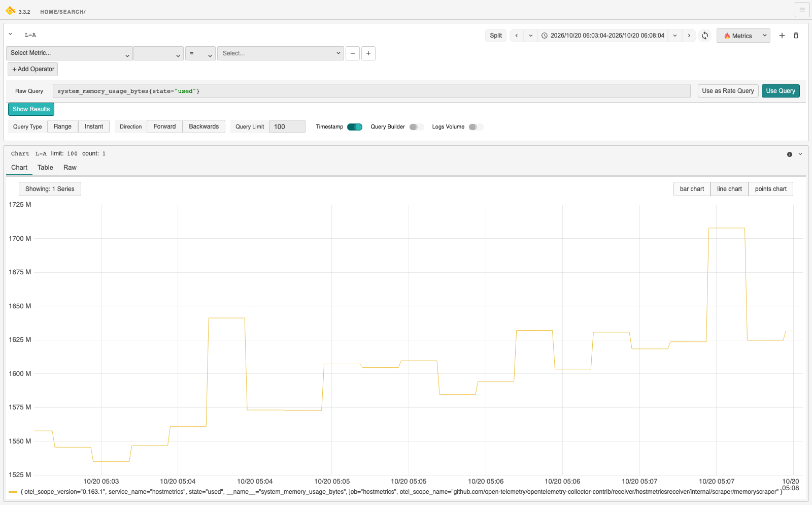Open the clock time range picker

click(x=603, y=36)
